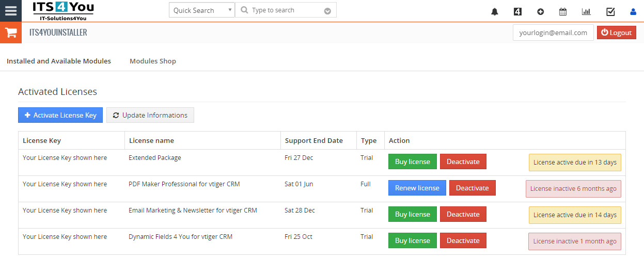The width and height of the screenshot is (644, 259).
Task: Open the user profile icon
Action: point(633,12)
